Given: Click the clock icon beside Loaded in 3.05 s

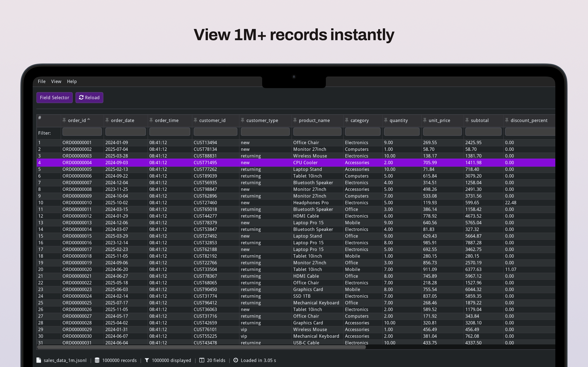Looking at the screenshot, I should [235, 360].
